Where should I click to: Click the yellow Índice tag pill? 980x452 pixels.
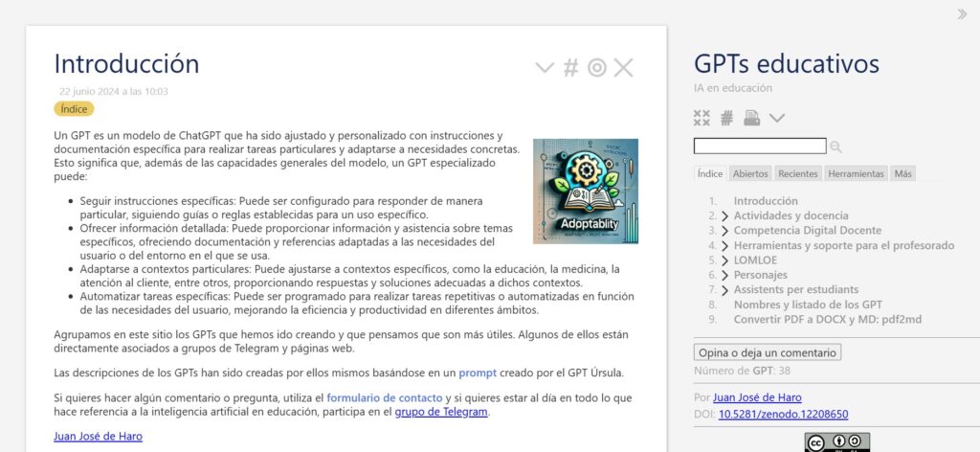pyautogui.click(x=74, y=109)
